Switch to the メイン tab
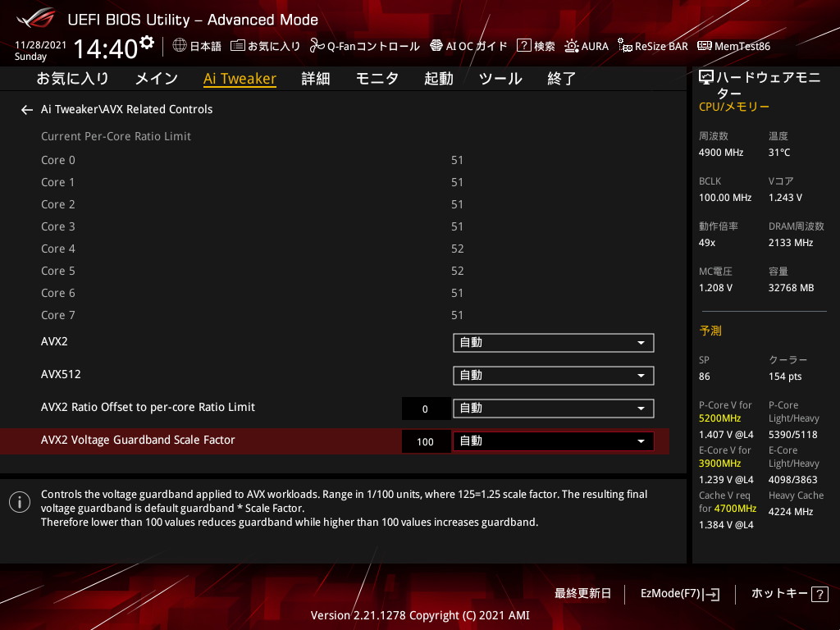Viewport: 840px width, 630px height. coord(157,79)
